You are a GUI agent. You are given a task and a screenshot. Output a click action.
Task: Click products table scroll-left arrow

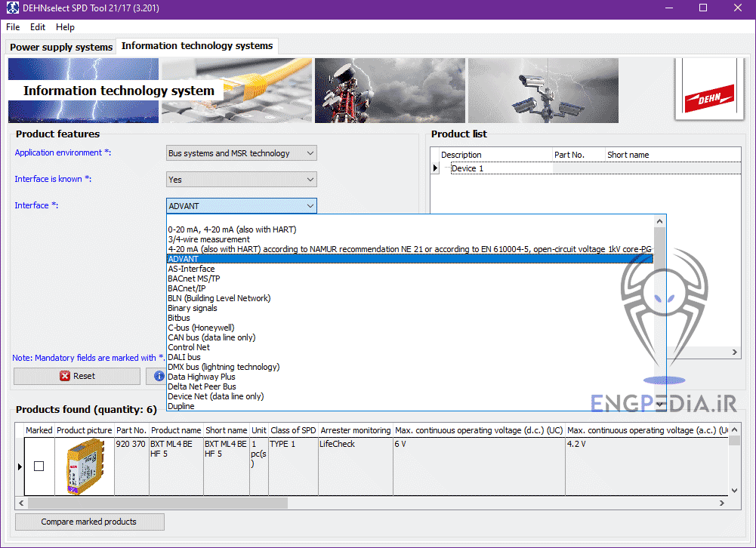tap(21, 503)
